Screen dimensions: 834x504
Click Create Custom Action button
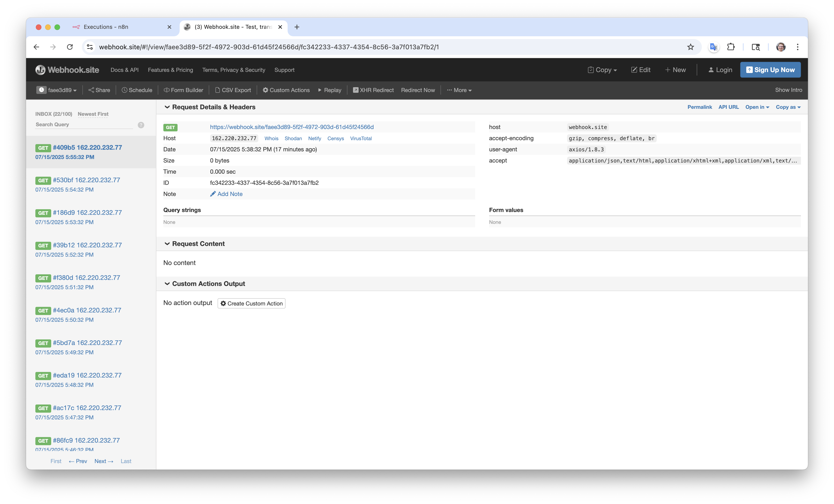click(x=252, y=303)
